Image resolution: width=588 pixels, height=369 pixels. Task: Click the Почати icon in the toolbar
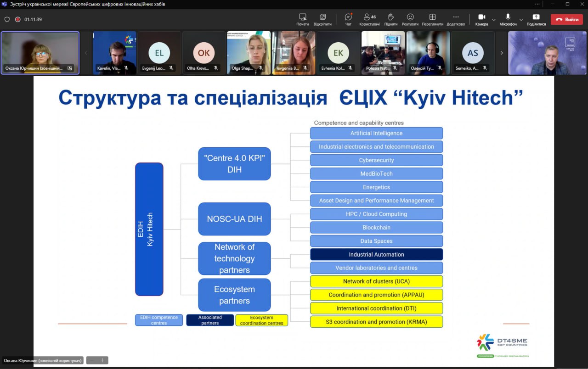pos(302,17)
